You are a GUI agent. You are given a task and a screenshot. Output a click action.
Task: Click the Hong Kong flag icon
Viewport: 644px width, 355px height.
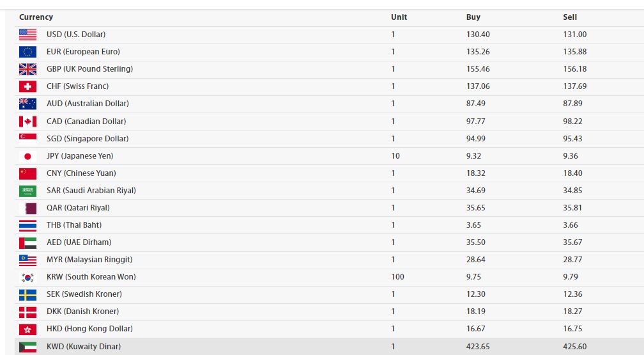coord(27,329)
